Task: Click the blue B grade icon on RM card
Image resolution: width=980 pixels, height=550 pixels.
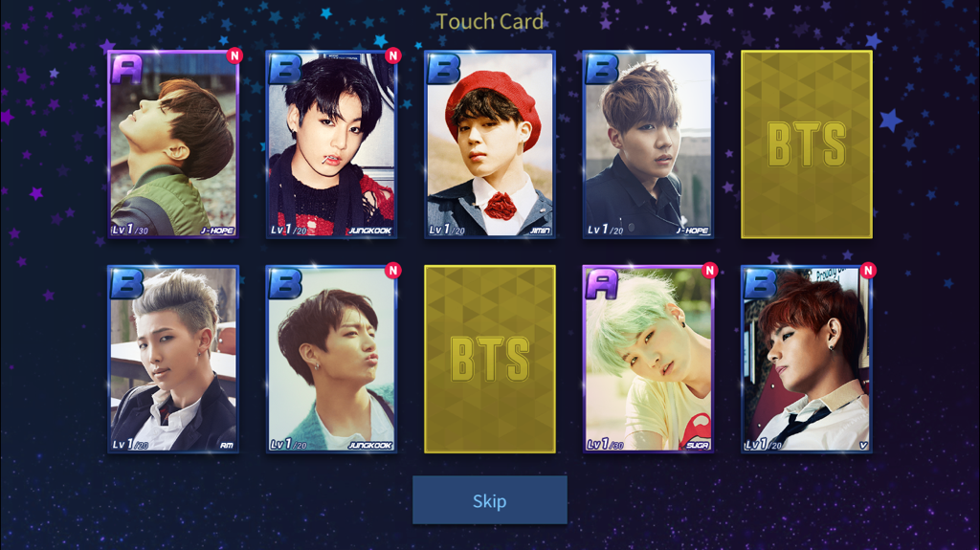Action: point(127,284)
